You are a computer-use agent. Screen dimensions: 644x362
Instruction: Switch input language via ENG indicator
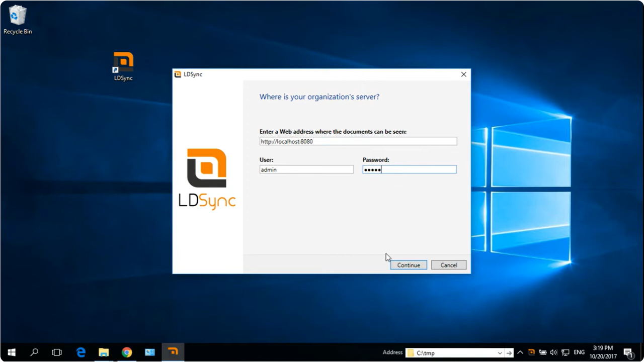(579, 352)
